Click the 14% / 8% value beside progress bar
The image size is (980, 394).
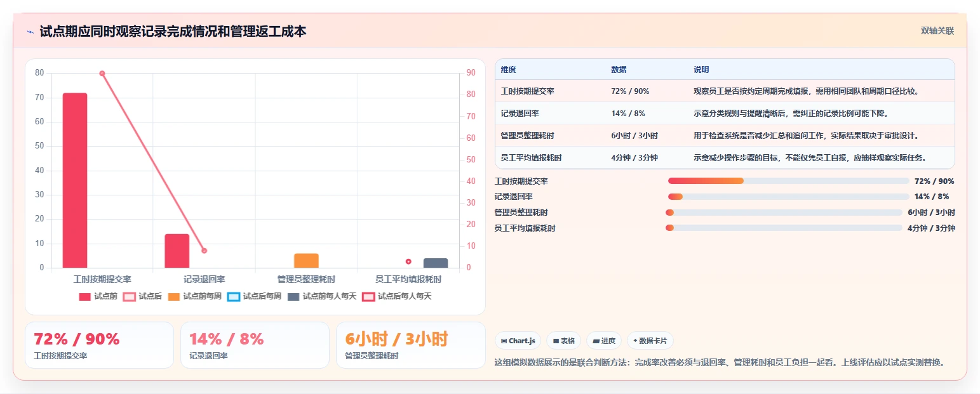coord(932,197)
